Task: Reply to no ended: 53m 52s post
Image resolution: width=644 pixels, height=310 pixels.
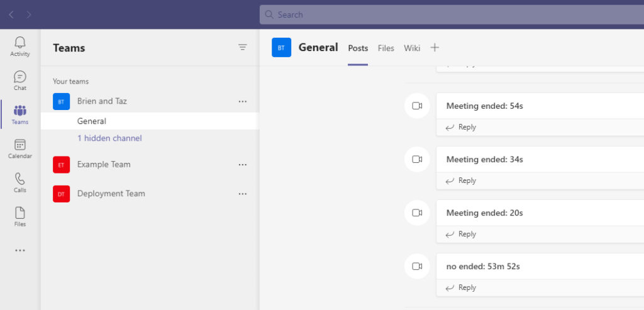Action: pyautogui.click(x=461, y=287)
